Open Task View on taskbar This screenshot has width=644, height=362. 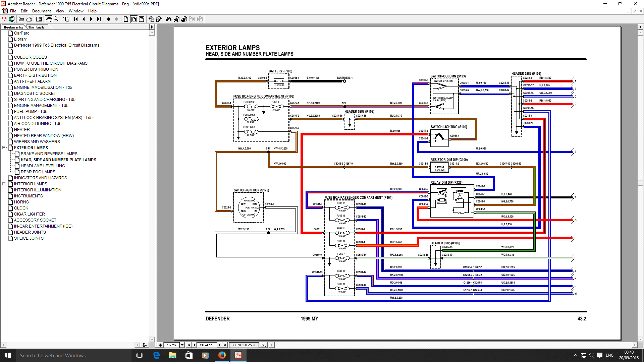coord(140,355)
